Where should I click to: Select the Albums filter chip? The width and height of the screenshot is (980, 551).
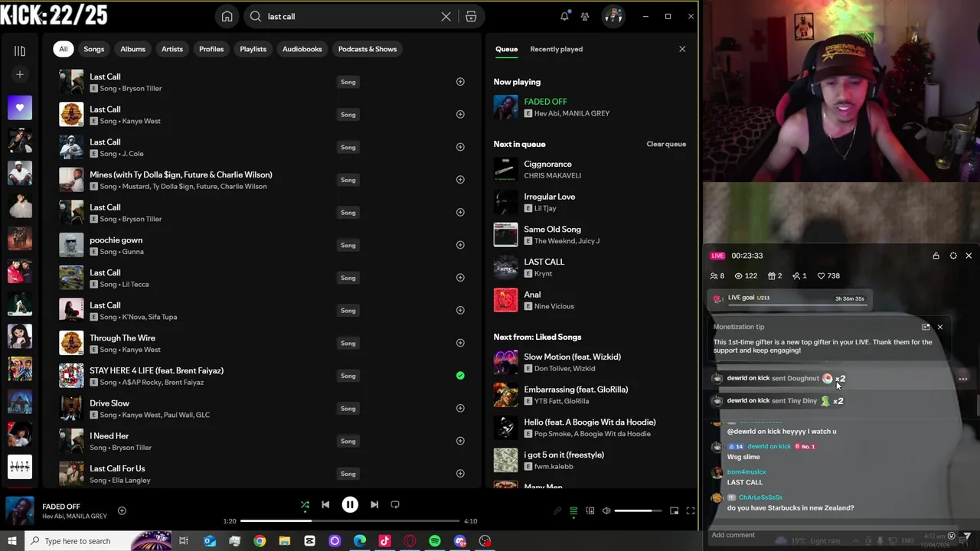pos(132,49)
